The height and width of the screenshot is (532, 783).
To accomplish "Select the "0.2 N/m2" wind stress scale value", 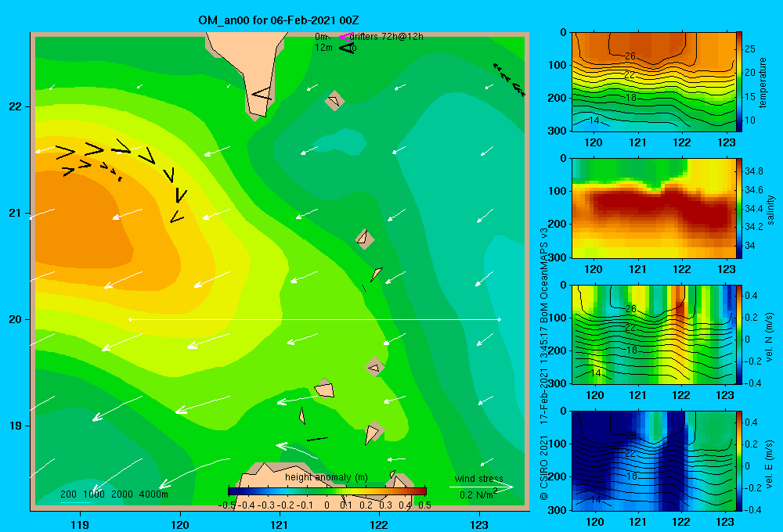I will (478, 494).
